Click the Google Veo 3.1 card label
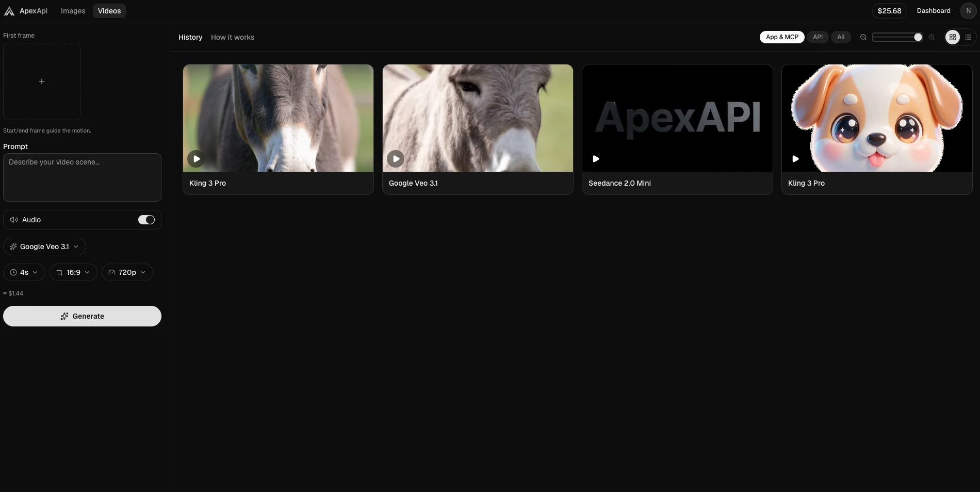980x492 pixels. click(413, 183)
